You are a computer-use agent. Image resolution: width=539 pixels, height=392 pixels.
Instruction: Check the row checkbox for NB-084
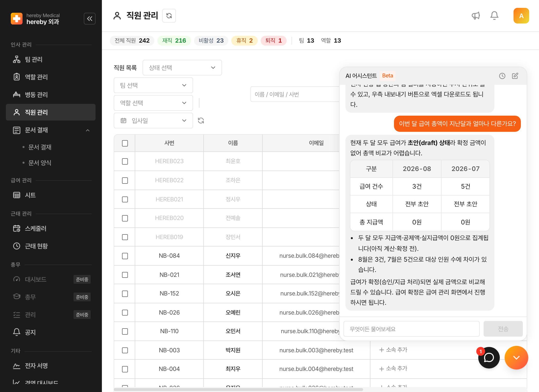tap(125, 256)
